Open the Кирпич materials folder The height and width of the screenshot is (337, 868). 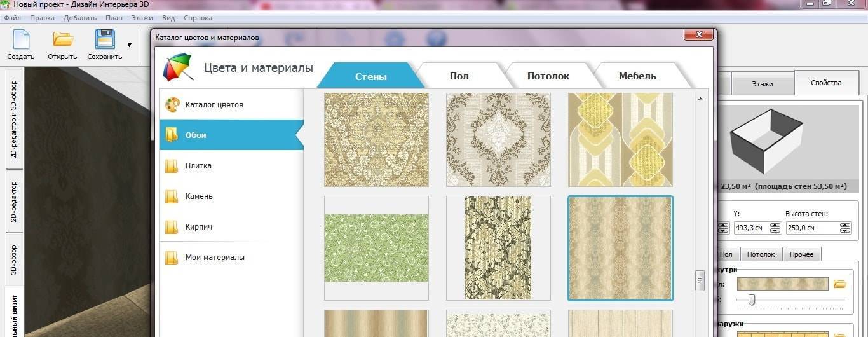(198, 227)
